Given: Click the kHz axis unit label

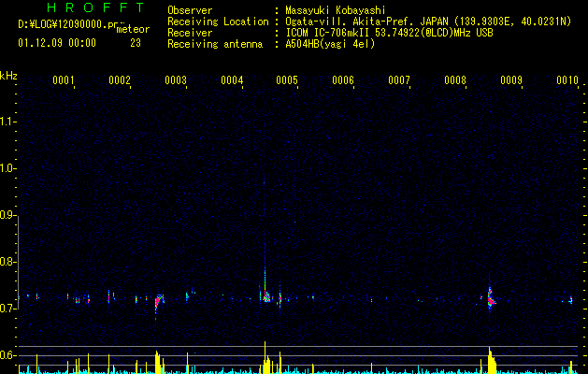Looking at the screenshot, I should click(8, 76).
